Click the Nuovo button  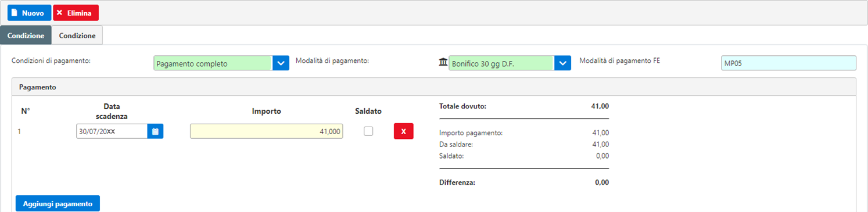point(29,13)
